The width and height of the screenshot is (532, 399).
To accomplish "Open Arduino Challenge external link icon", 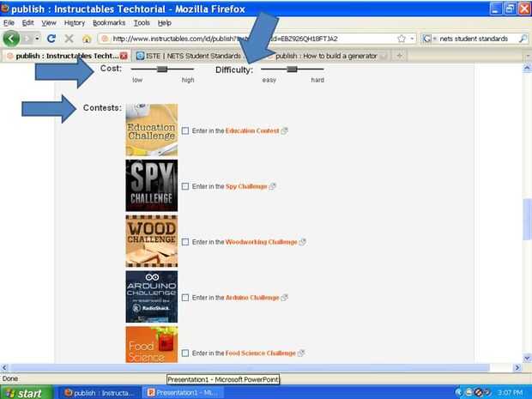I will point(284,298).
